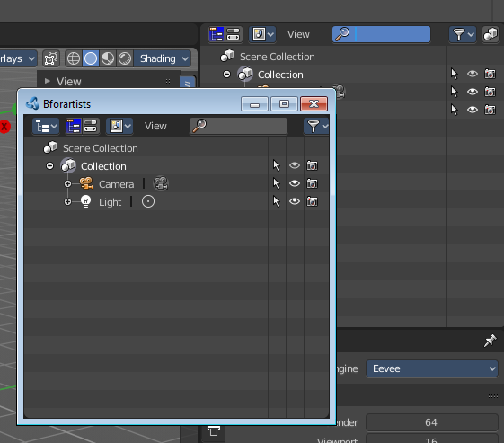Screen dimensions: 504x443
Task: Select View Layer display mode in main outliner
Action: 217,34
